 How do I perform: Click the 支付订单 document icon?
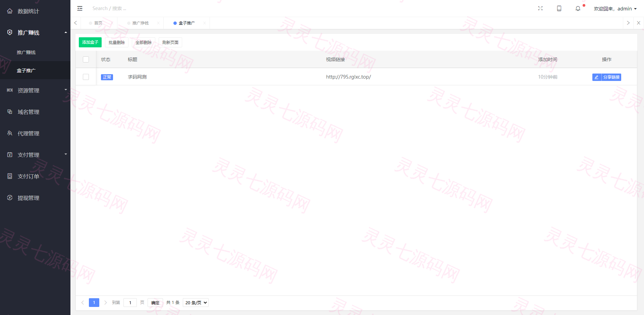(10, 176)
